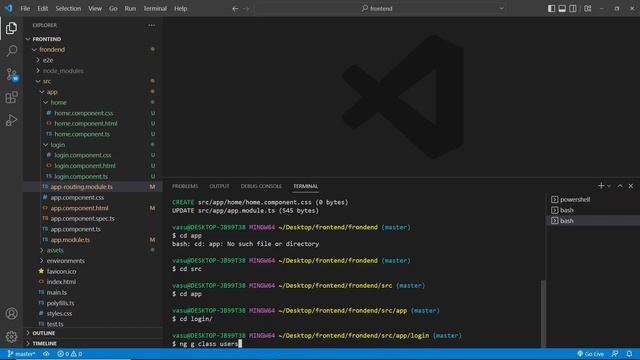
Task: Open the Run menu
Action: (x=130, y=9)
